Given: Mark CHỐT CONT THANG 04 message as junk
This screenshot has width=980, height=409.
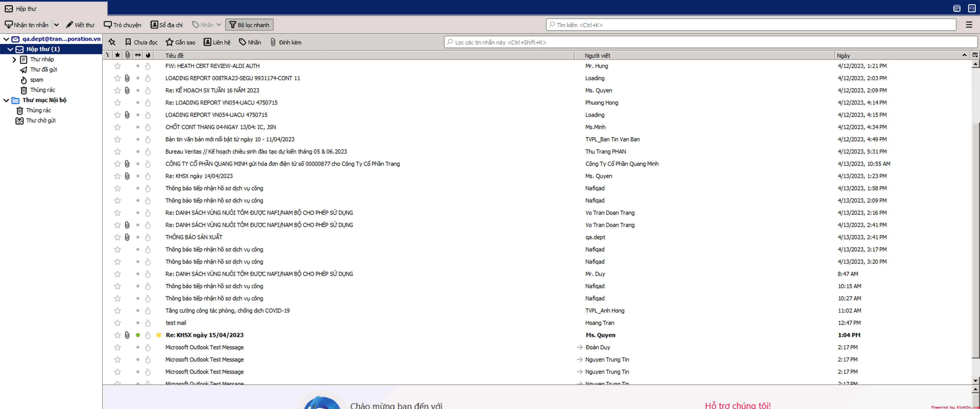Looking at the screenshot, I should pos(148,127).
